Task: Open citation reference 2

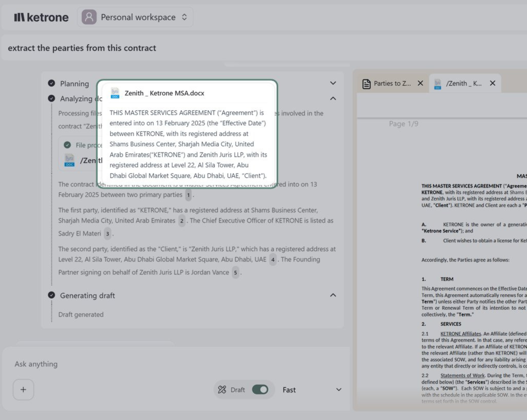Action: tap(182, 221)
